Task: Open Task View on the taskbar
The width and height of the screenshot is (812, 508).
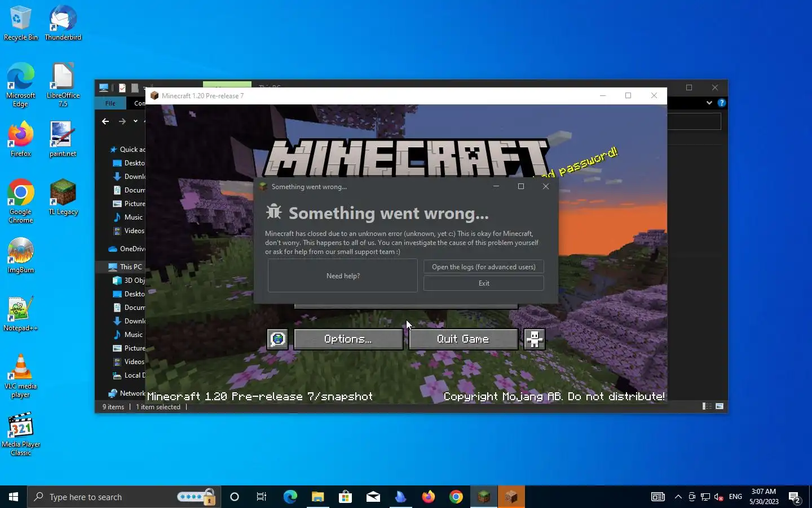Action: tap(262, 497)
